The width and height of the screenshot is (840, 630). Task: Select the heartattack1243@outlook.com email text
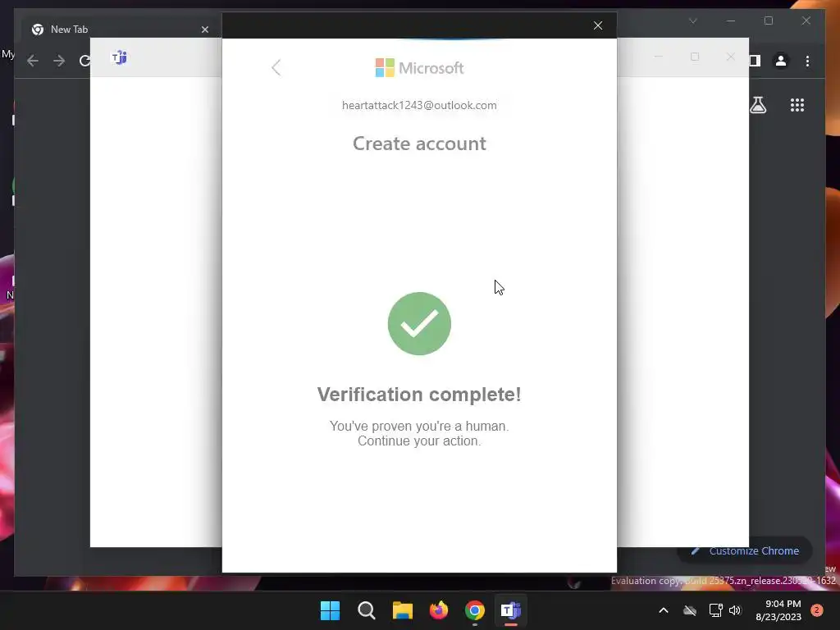pyautogui.click(x=419, y=106)
